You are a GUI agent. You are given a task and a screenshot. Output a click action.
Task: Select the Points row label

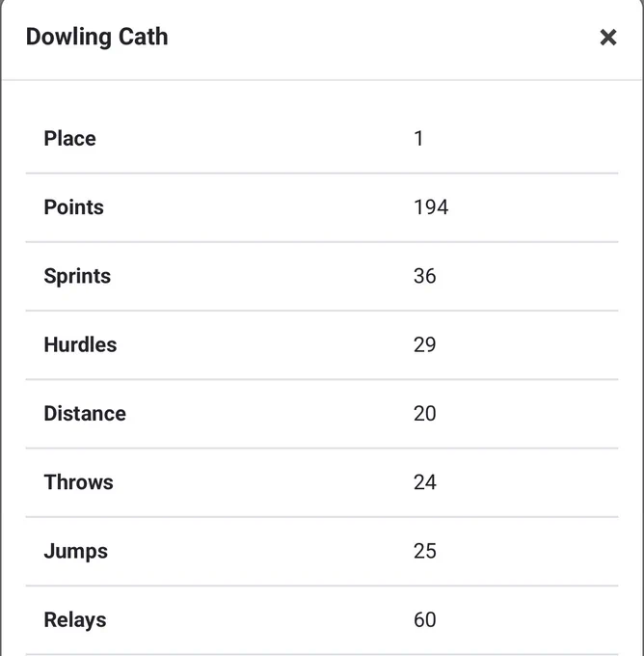tap(73, 207)
